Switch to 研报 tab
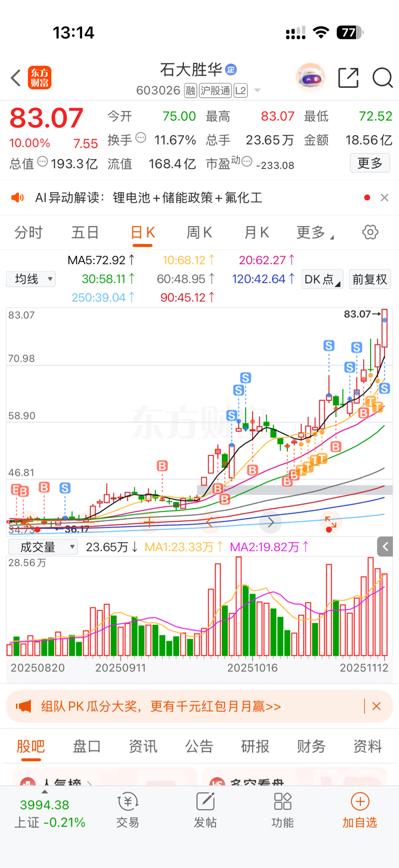 click(x=255, y=746)
